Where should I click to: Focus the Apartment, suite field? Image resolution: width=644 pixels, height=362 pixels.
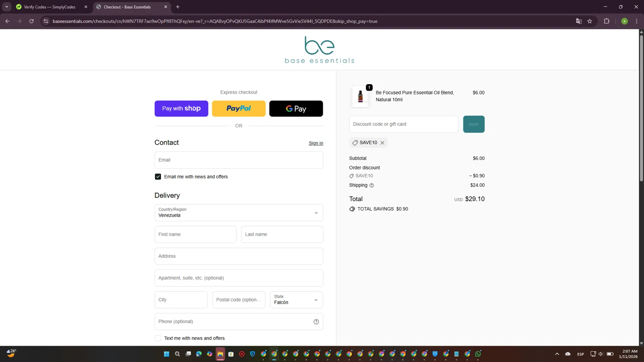(239, 278)
